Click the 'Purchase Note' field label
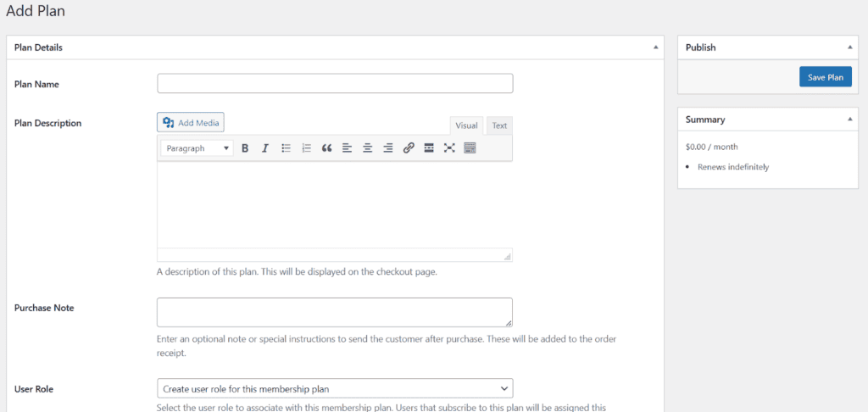This screenshot has width=868, height=412. (44, 308)
